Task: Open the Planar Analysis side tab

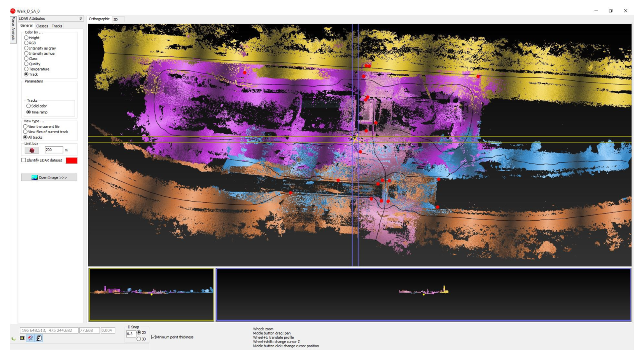Action: [13, 28]
